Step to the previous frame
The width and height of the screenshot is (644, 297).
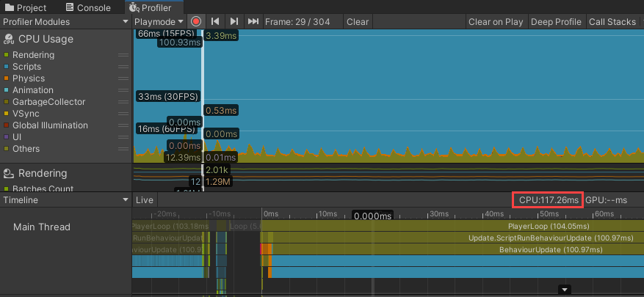pos(215,22)
